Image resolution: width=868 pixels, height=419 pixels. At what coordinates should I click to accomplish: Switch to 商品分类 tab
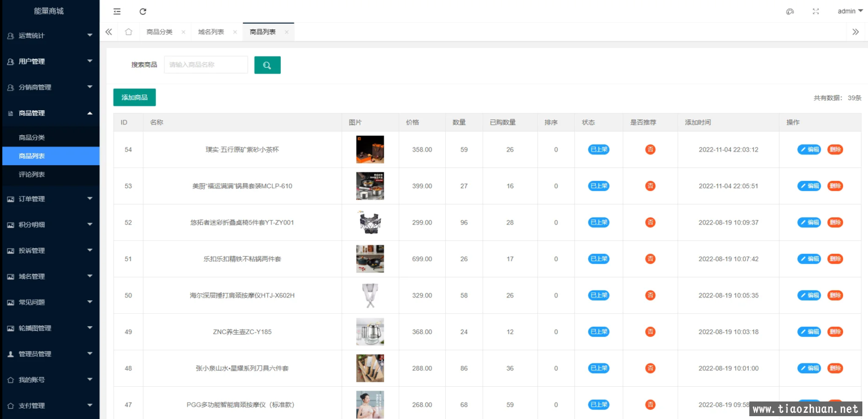159,32
